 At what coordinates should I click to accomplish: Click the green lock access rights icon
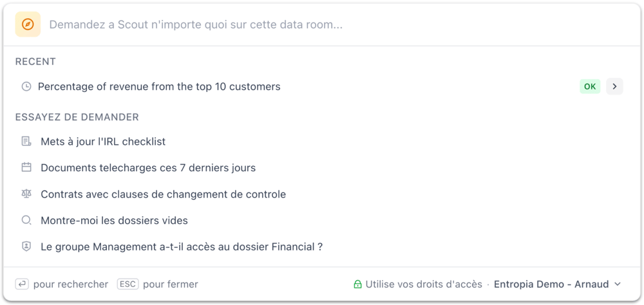[357, 284]
